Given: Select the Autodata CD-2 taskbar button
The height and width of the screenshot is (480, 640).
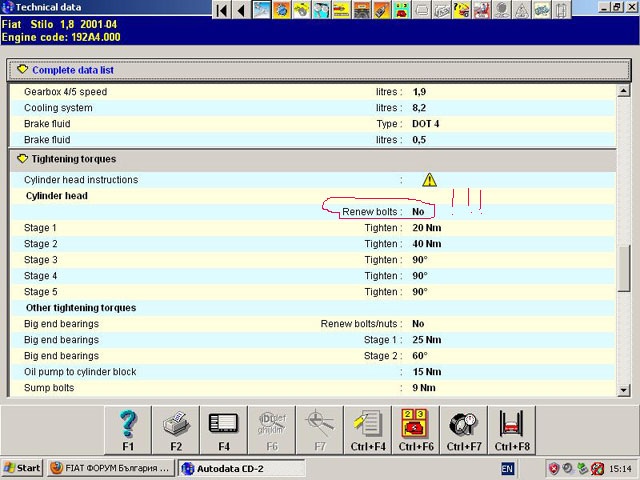Looking at the screenshot, I should click(241, 468).
